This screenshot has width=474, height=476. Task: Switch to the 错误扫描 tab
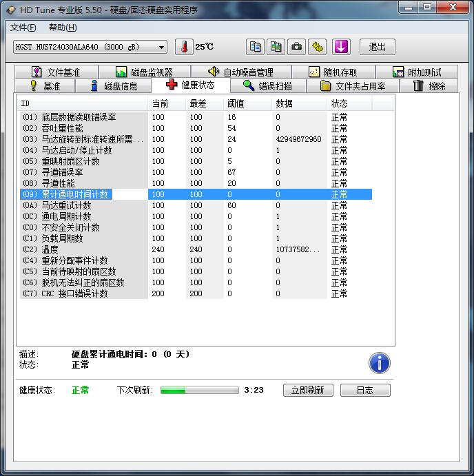tap(268, 86)
